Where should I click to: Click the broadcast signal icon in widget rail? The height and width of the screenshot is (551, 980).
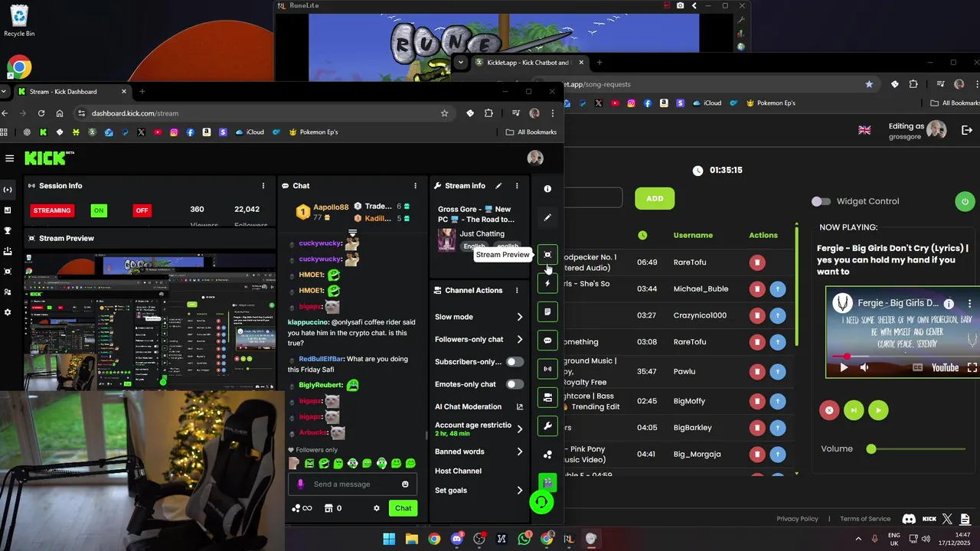[x=547, y=369]
